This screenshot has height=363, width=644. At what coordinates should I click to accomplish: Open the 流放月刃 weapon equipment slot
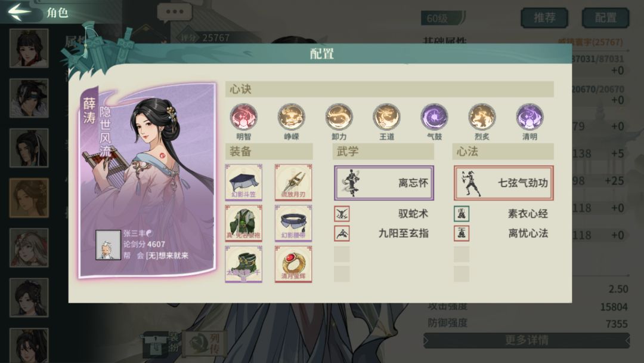click(293, 182)
